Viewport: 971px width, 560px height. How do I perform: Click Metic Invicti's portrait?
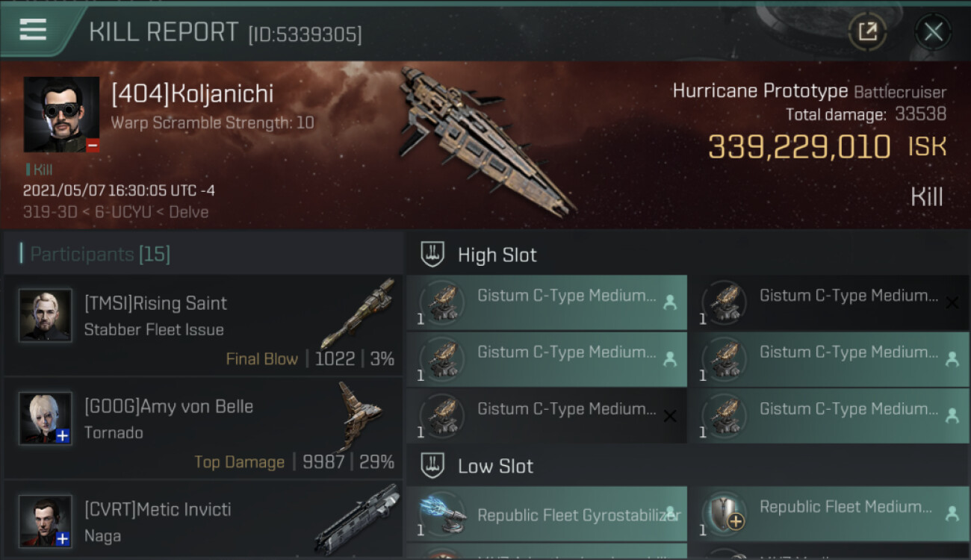point(46,520)
